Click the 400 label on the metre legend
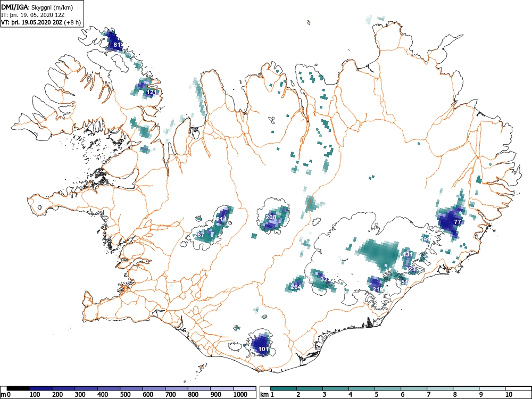The height and width of the screenshot is (399, 532). (103, 395)
